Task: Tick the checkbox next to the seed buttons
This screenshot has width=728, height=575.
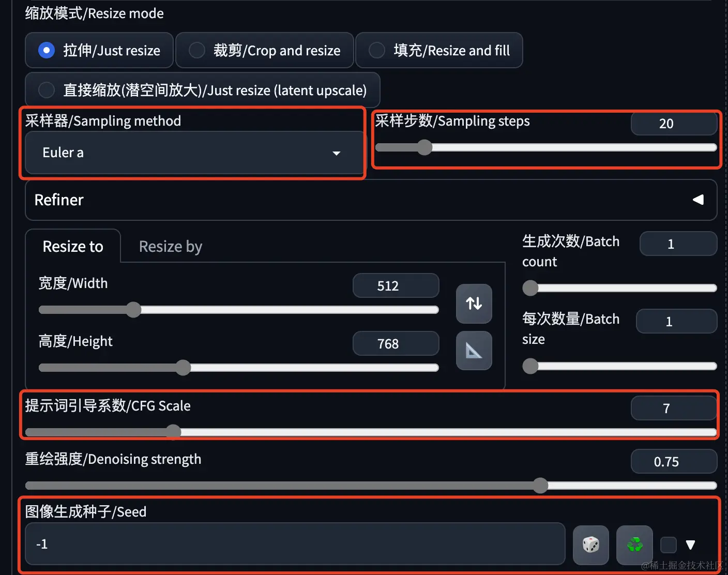Action: tap(669, 544)
